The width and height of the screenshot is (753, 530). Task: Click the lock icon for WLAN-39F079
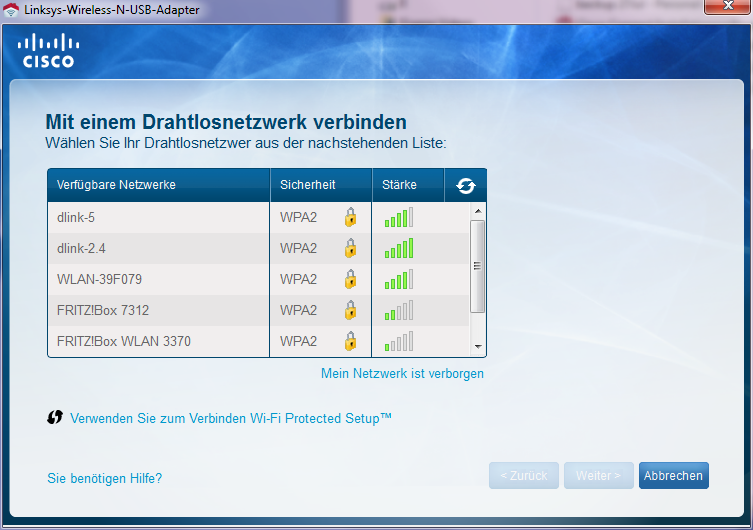(x=351, y=279)
